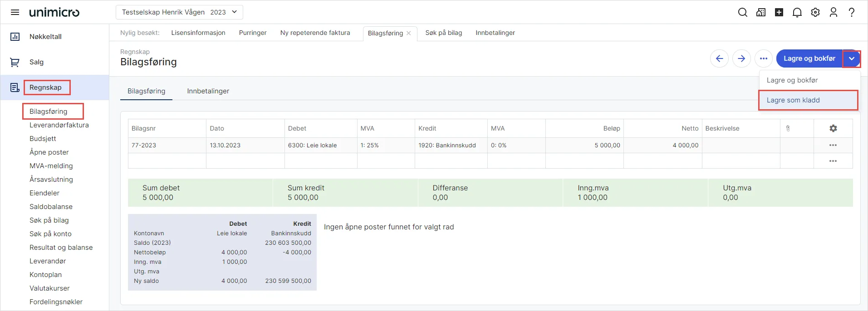Go to previous voucher with left arrow
Viewport: 868px width, 311px height.
[x=719, y=58]
